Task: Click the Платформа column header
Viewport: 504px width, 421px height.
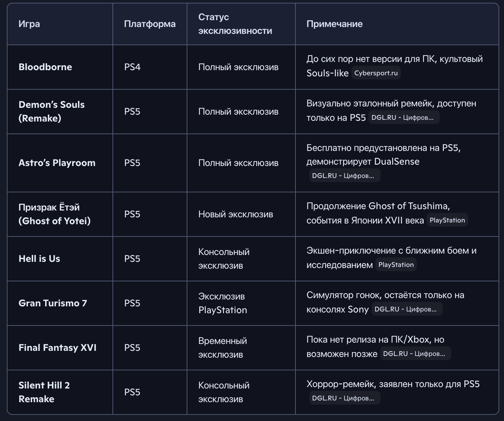Action: (150, 24)
